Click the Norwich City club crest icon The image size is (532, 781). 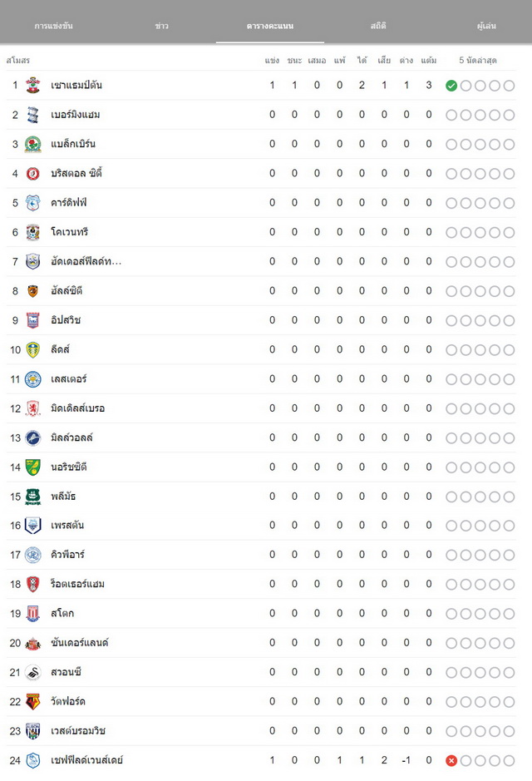(x=33, y=467)
